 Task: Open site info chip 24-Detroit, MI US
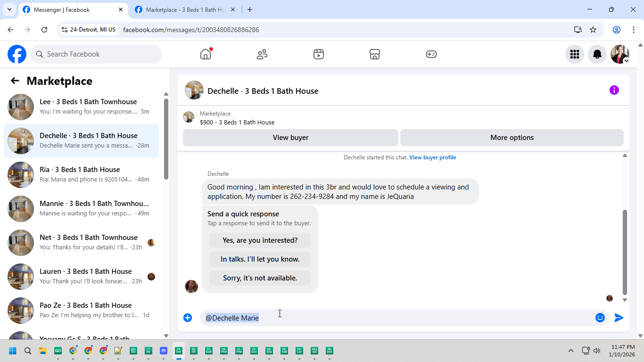coord(89,30)
